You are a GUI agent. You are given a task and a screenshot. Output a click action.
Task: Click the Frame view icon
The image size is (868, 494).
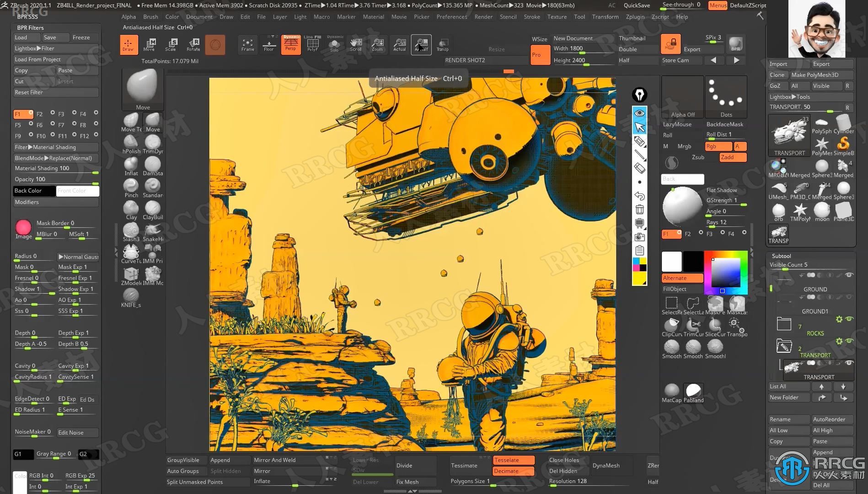coord(248,45)
